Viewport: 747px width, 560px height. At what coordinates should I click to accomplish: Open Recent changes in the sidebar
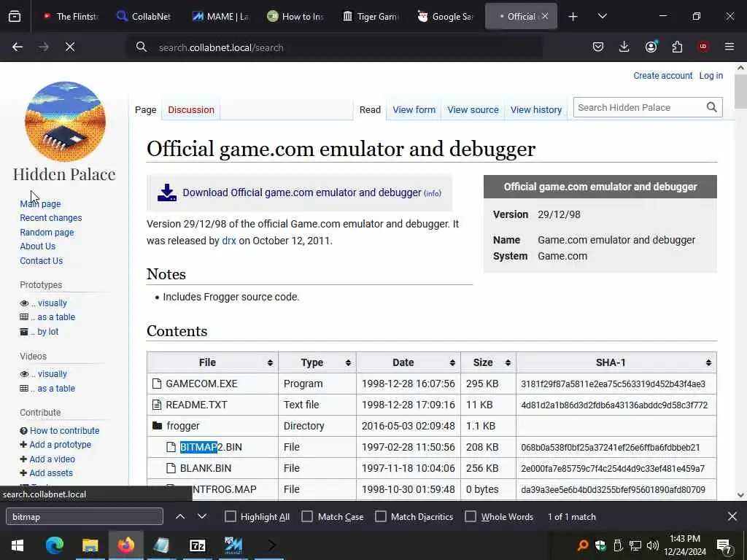point(51,217)
